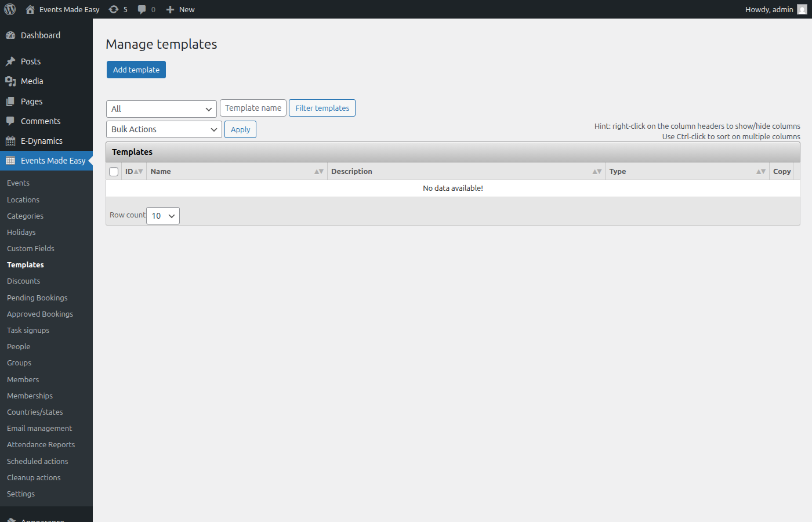Click the admin avatar in the top bar
The height and width of the screenshot is (522, 812).
(802, 9)
